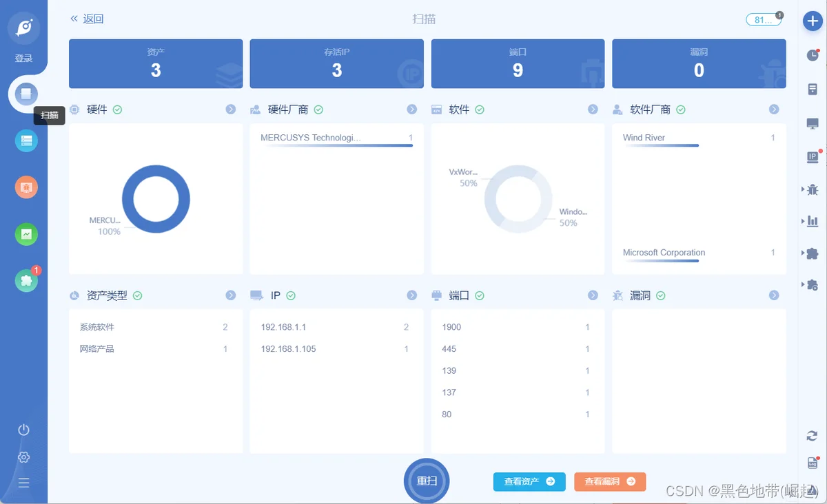Open the green trend chart sidebar icon

pos(26,234)
